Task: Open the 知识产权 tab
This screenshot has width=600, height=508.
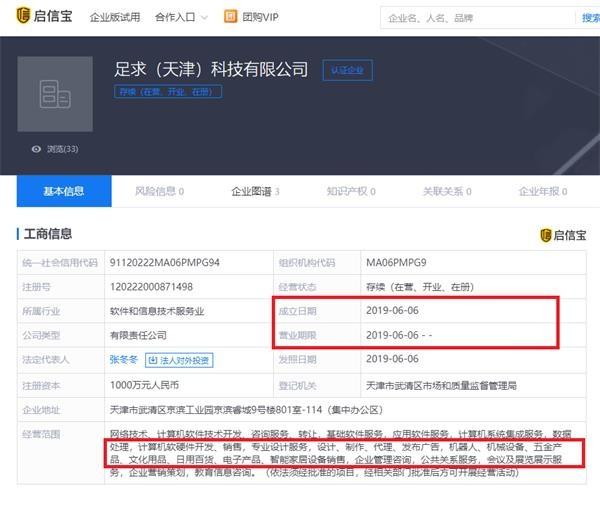Action: (x=350, y=191)
